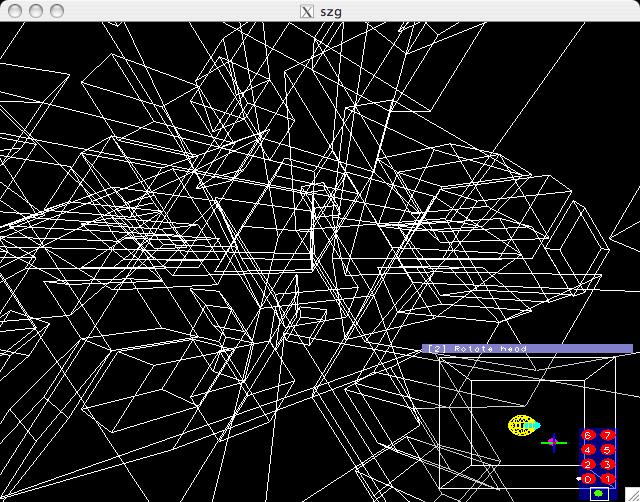Click the green and purple wand crosshair

pos(553,441)
